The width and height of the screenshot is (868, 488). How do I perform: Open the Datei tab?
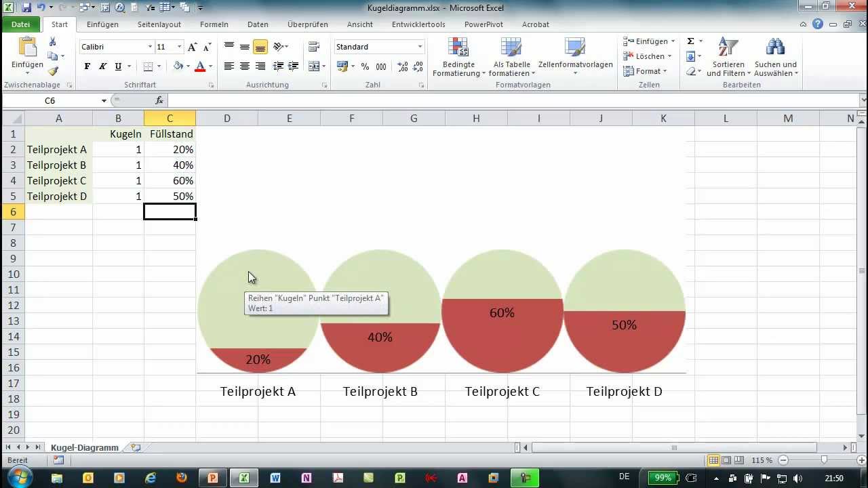(x=21, y=24)
